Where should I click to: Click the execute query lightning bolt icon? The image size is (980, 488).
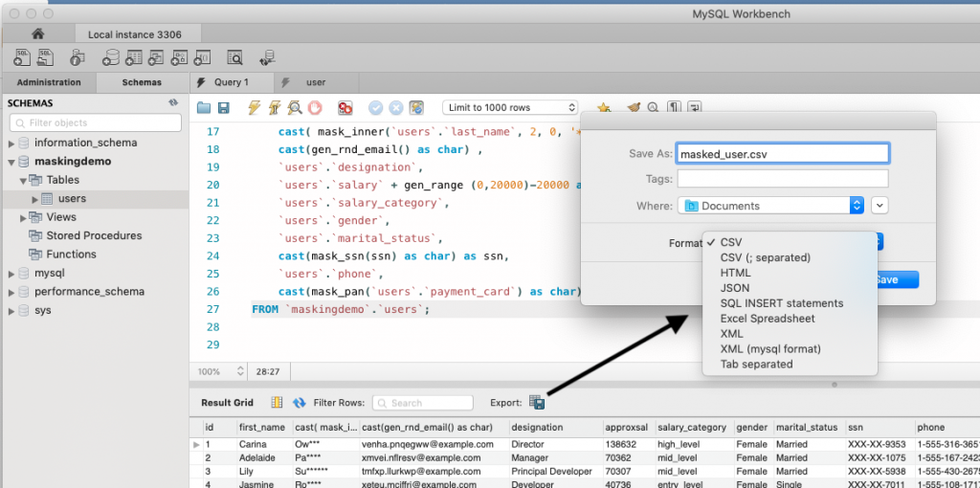tap(255, 108)
